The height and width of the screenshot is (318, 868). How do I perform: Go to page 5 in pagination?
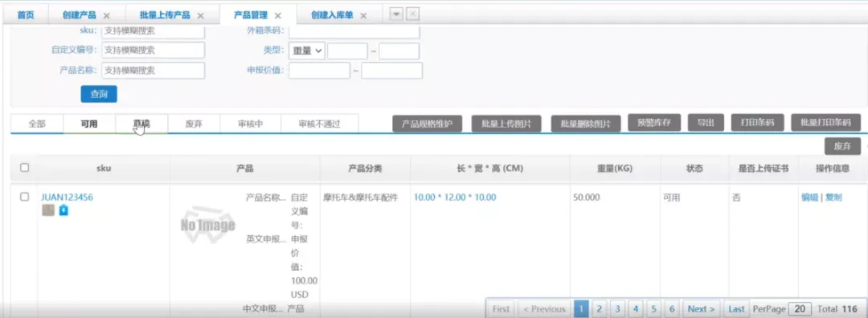[653, 308]
